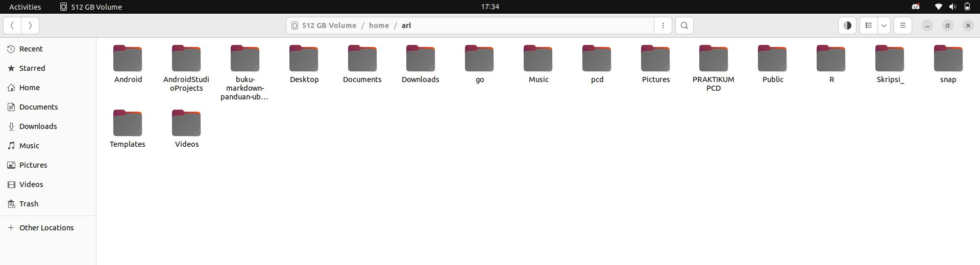This screenshot has width=980, height=265.
Task: Maximize or restore the Files window
Action: pyautogui.click(x=948, y=25)
